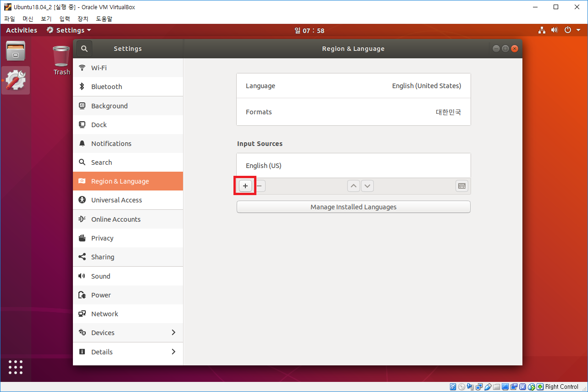Click the volume icon in the top bar
Screen dimensions: 588x392
tap(555, 30)
